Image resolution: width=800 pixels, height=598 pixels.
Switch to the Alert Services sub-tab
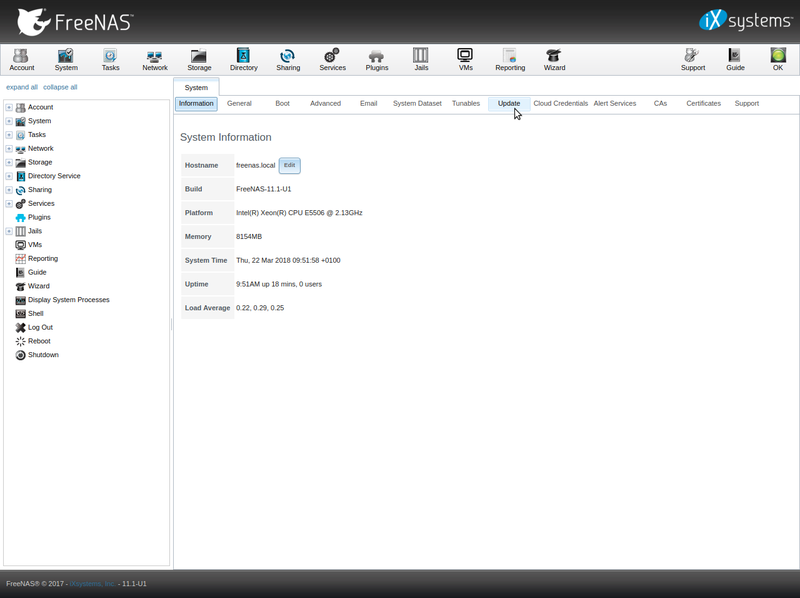[x=615, y=104]
